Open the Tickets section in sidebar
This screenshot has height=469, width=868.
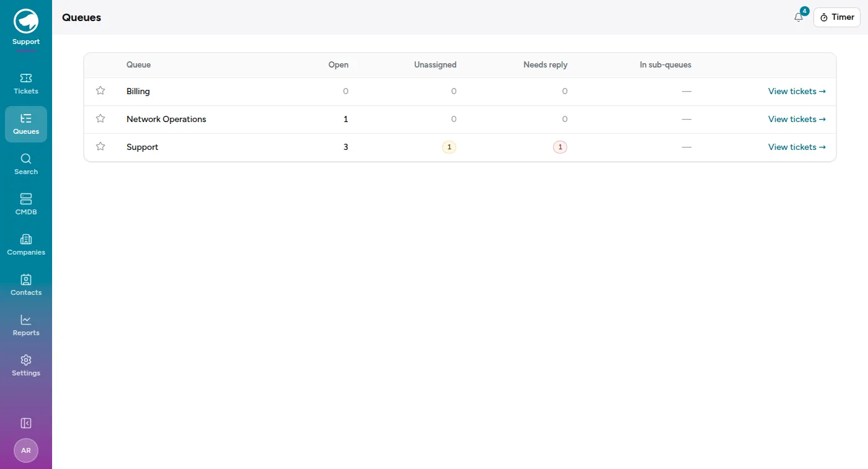tap(26, 84)
